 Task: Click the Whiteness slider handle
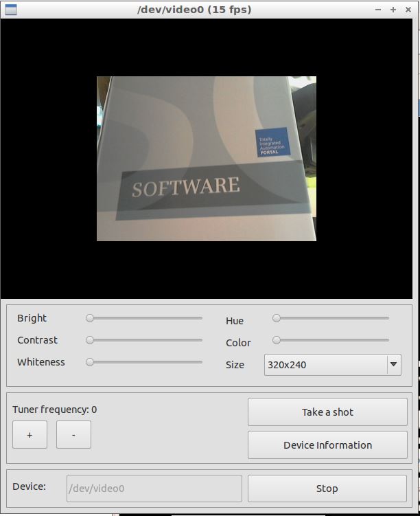click(90, 362)
